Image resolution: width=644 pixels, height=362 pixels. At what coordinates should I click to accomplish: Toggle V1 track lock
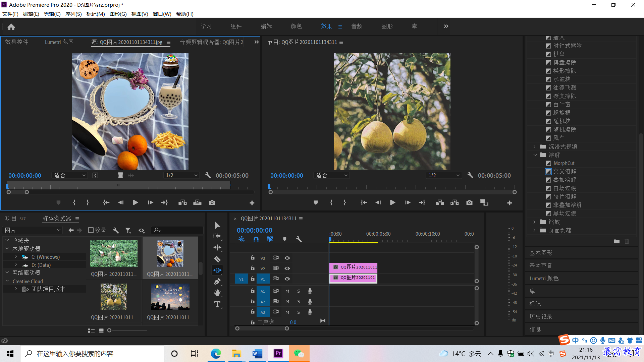(253, 279)
